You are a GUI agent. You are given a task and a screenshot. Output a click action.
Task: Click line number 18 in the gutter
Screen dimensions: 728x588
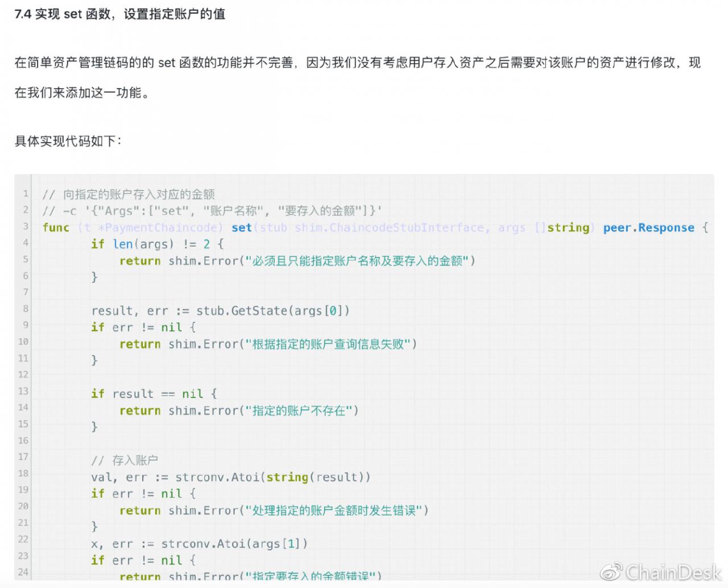[x=23, y=473]
